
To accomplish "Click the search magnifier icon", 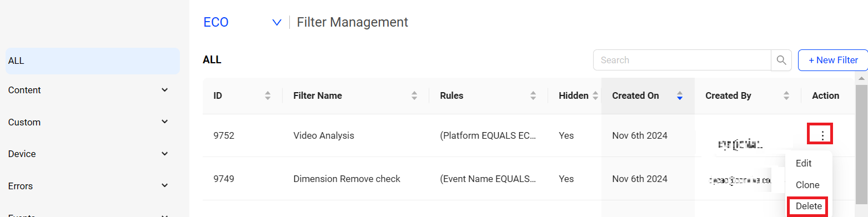I will (781, 60).
